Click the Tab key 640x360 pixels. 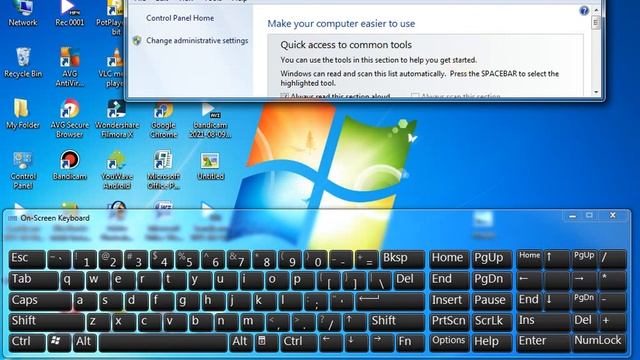(x=33, y=280)
